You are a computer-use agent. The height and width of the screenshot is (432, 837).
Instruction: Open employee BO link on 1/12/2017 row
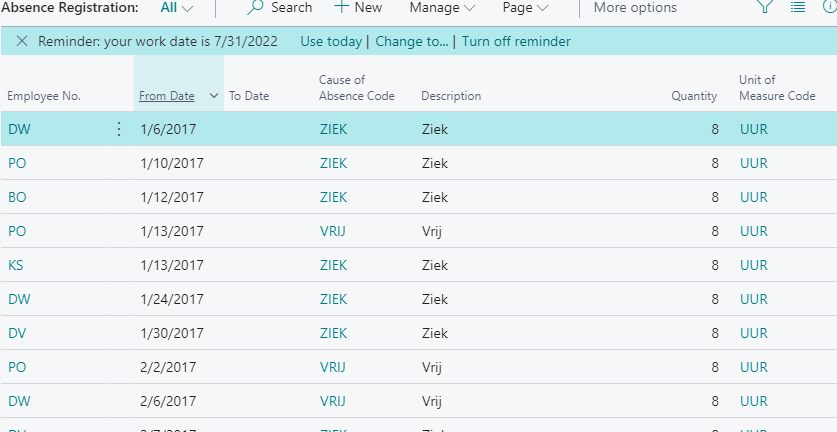point(17,197)
